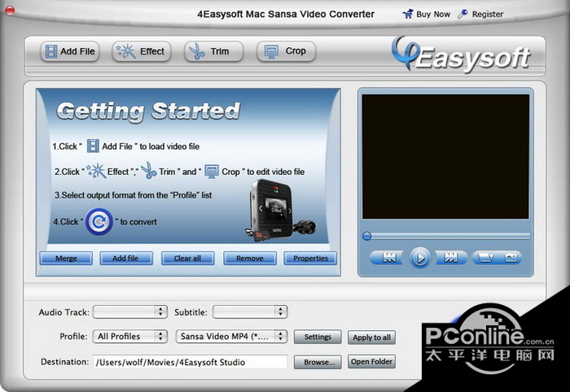Click the convert icon in step 4

(99, 221)
